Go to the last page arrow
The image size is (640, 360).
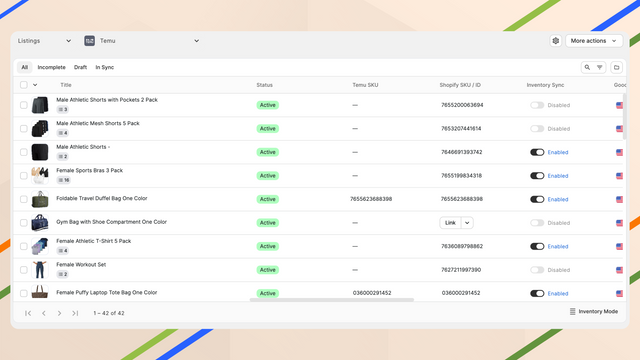click(x=75, y=313)
